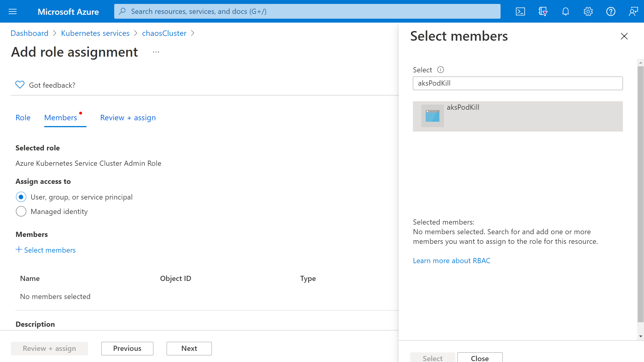
Task: Click the Settings gear icon
Action: pos(588,11)
